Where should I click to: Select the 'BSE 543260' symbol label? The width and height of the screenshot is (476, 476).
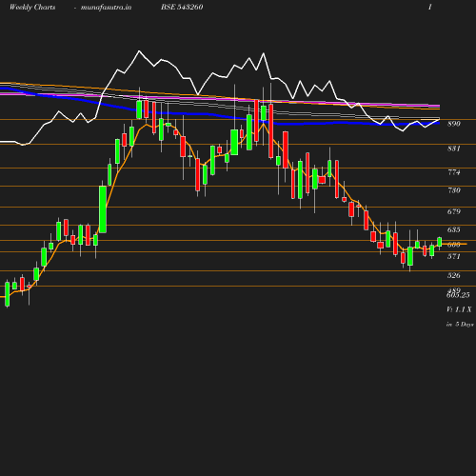click(182, 8)
